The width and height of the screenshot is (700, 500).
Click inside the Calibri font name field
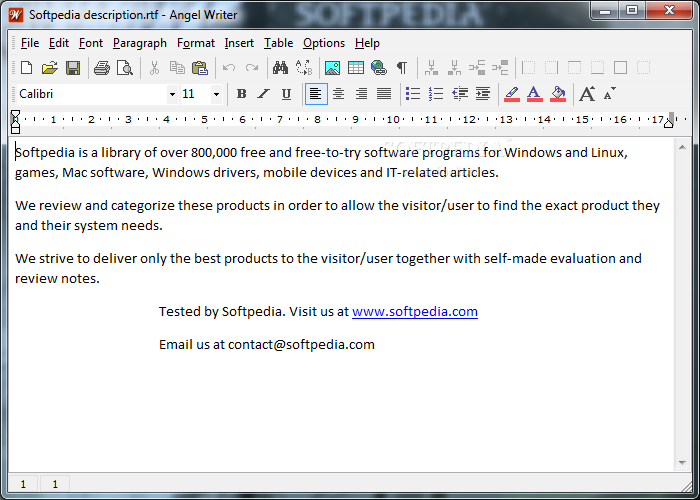click(x=92, y=94)
